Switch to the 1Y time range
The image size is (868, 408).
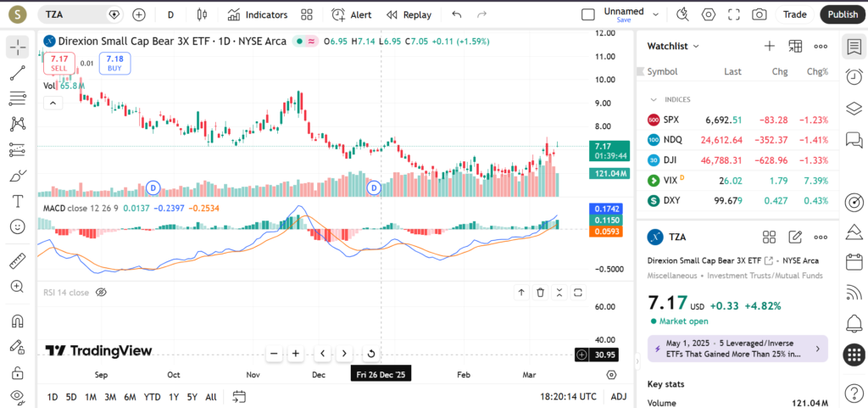(x=173, y=396)
